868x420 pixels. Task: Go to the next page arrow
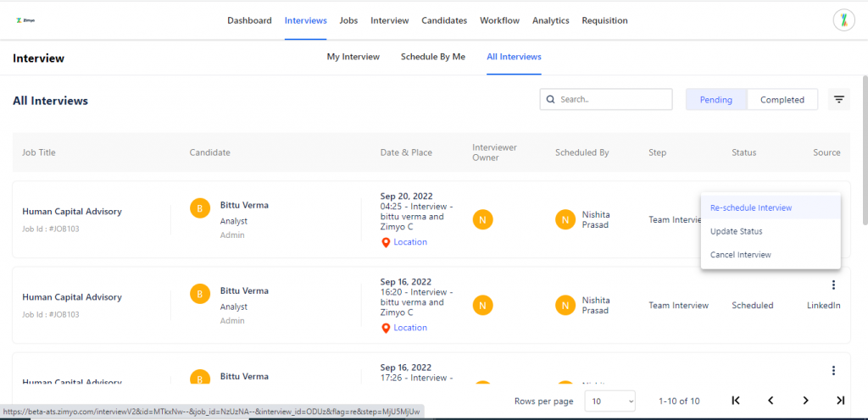pyautogui.click(x=805, y=401)
